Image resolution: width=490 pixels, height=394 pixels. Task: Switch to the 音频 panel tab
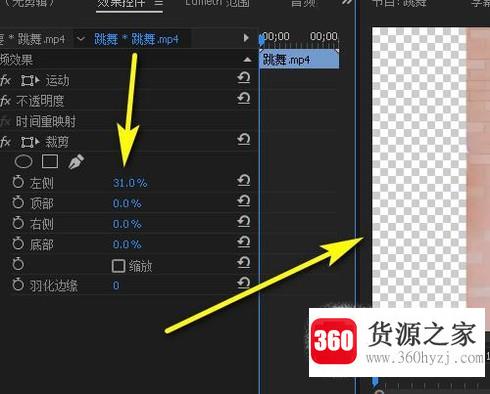(303, 3)
